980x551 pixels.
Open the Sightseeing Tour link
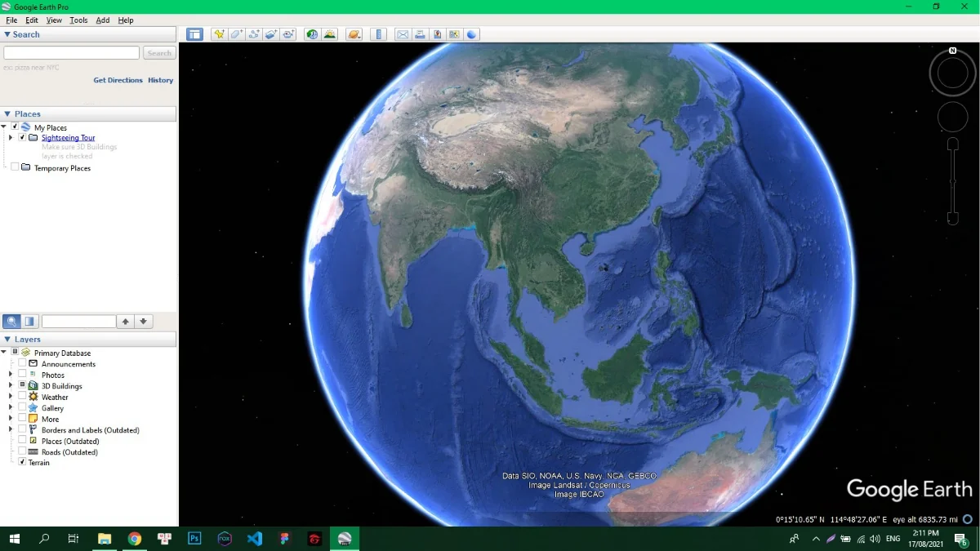pos(69,138)
